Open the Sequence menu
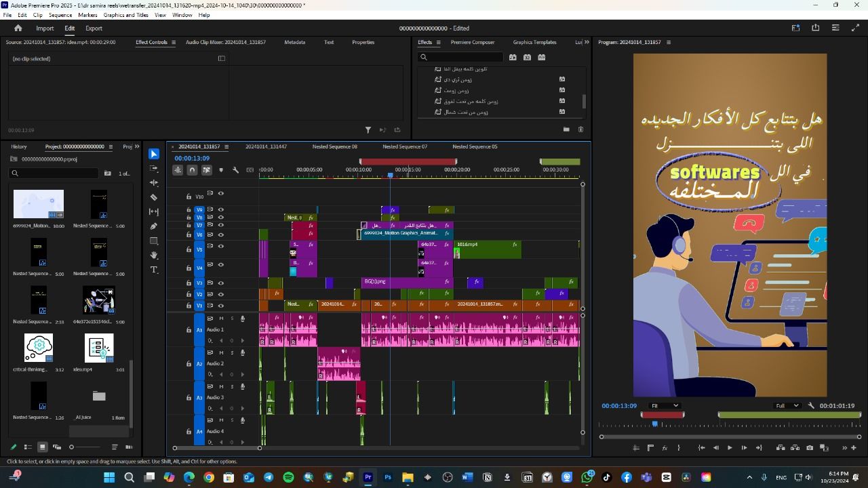 [x=60, y=15]
